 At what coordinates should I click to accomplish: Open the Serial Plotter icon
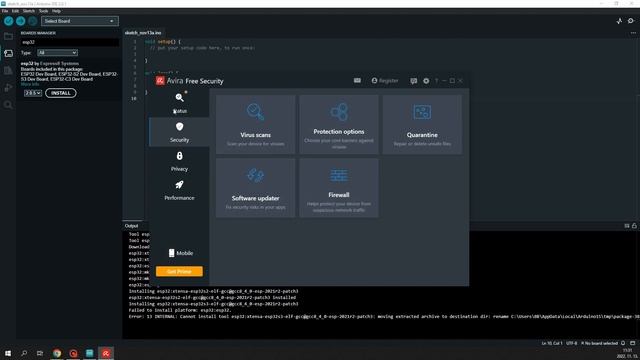coord(619,21)
